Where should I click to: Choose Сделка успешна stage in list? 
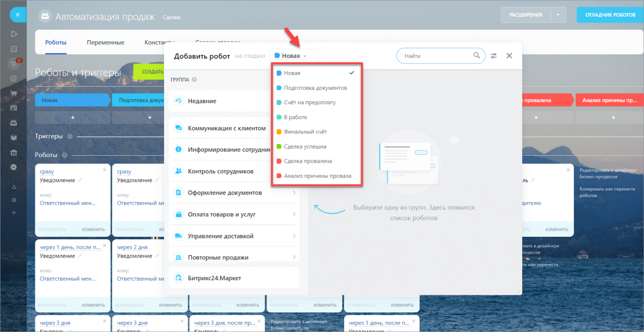305,147
